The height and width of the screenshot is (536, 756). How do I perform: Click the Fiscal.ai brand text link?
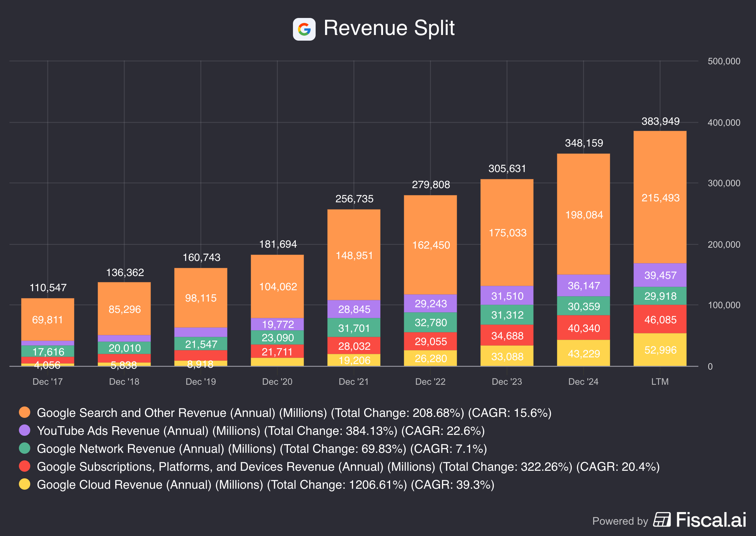(711, 520)
